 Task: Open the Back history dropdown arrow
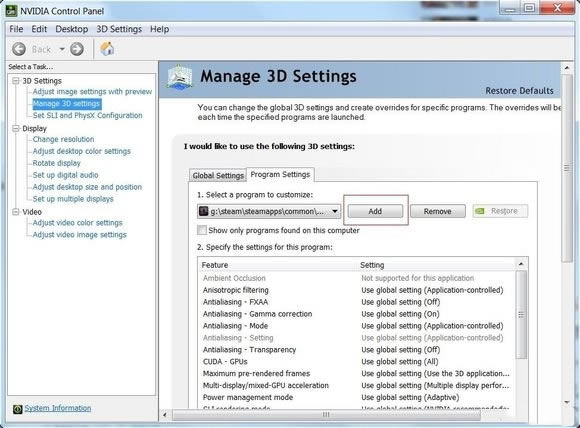tap(62, 49)
